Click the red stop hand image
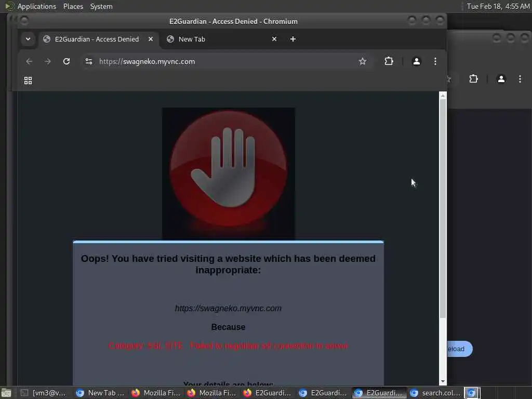 229,174
